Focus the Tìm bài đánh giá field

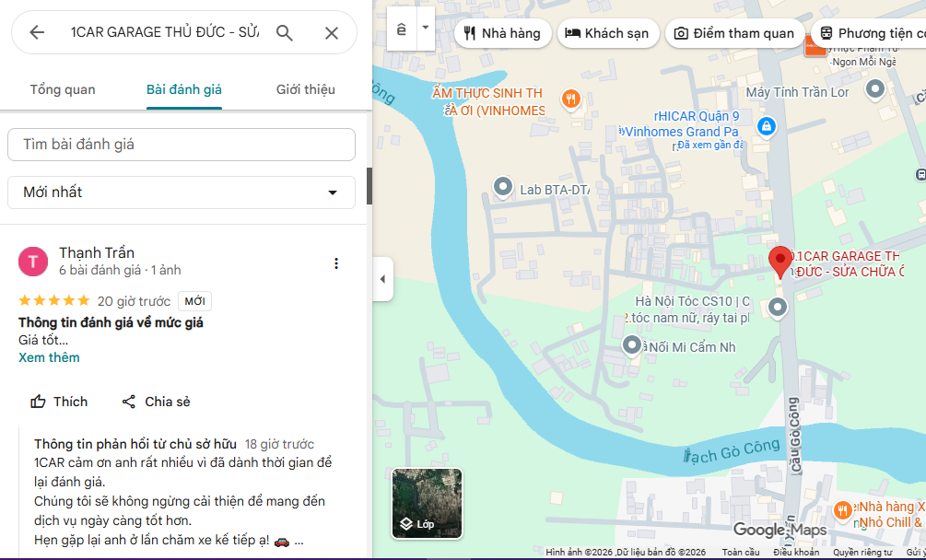coord(182,145)
